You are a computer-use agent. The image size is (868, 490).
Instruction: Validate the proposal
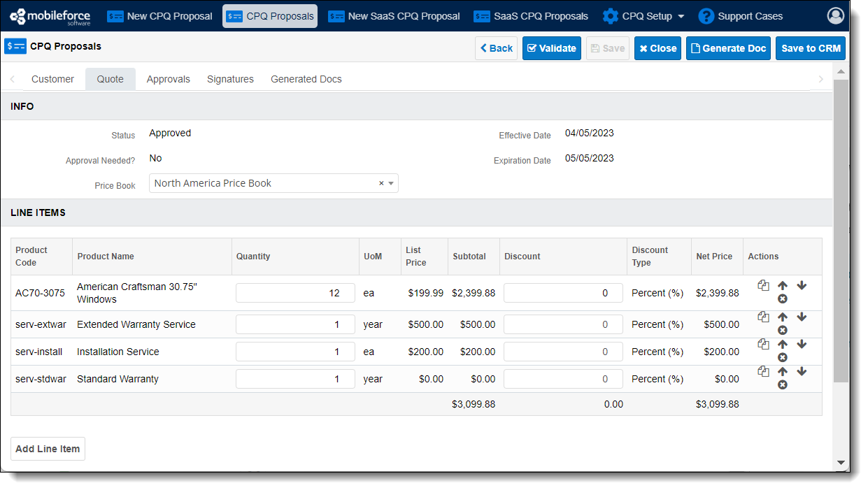[552, 48]
